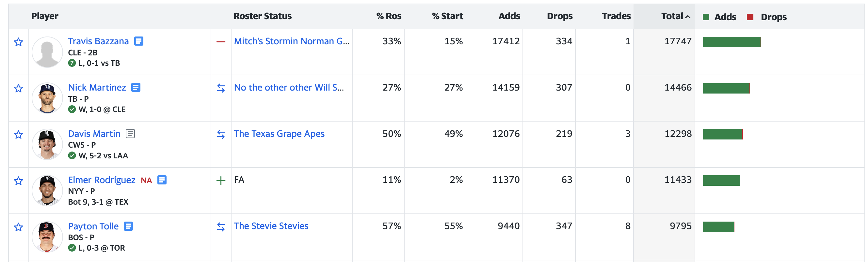Screen dimensions: 868x262
Task: Click the % Ros column header
Action: [389, 16]
